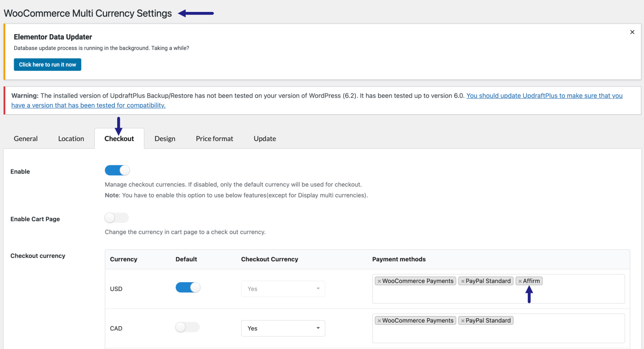Remove WooCommerce Payments tag from CAD row
The height and width of the screenshot is (349, 644).
[x=379, y=321]
